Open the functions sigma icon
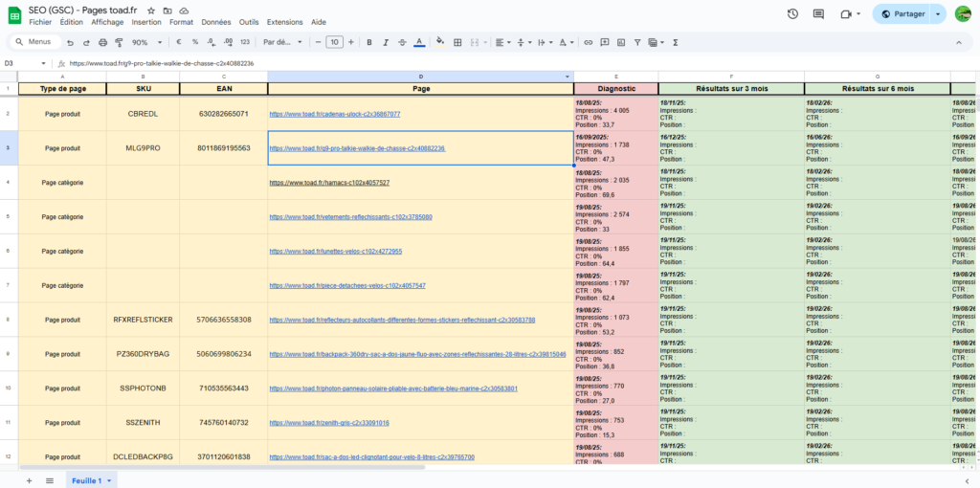This screenshot has width=980, height=488. pyautogui.click(x=676, y=42)
